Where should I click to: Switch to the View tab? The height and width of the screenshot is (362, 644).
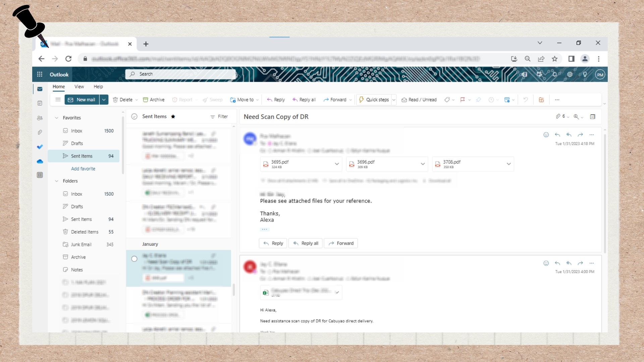coord(79,87)
